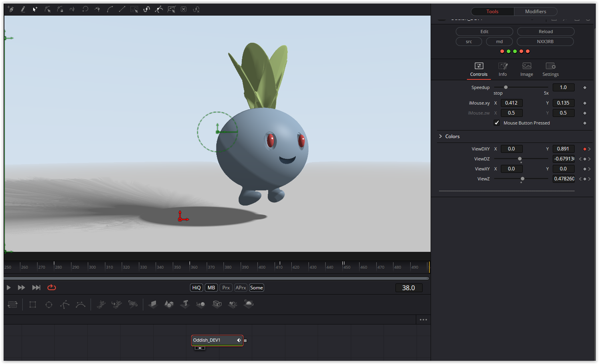Viewport: 599px width, 364px height.
Task: Go to next keyframe for ViewDZ
Action: [589, 159]
